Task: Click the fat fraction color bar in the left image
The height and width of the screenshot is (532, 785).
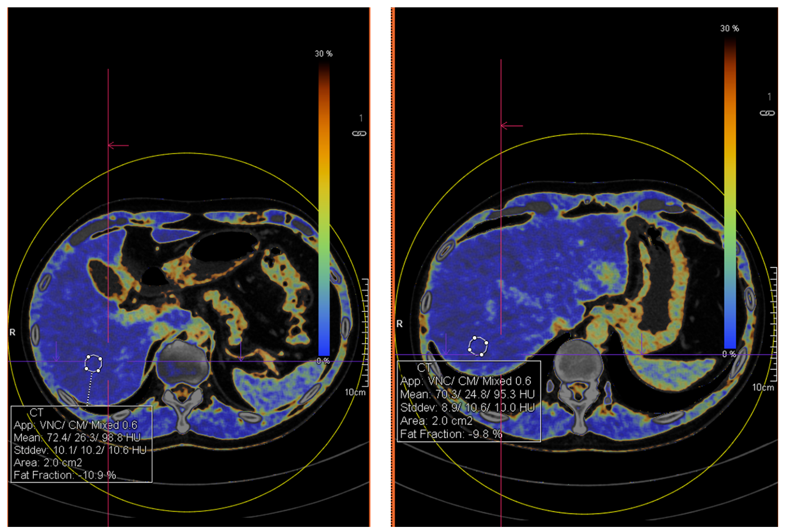Action: [324, 209]
